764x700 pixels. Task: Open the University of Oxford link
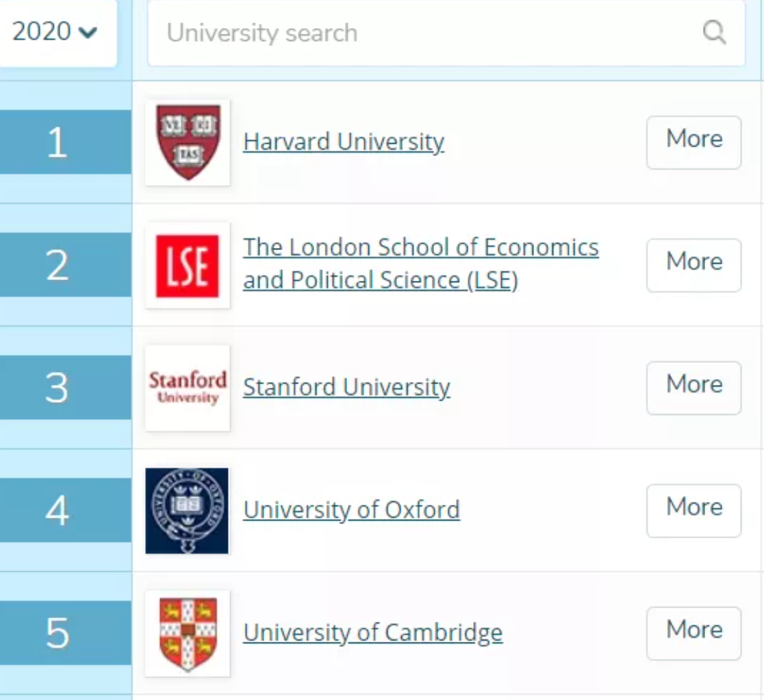click(351, 510)
